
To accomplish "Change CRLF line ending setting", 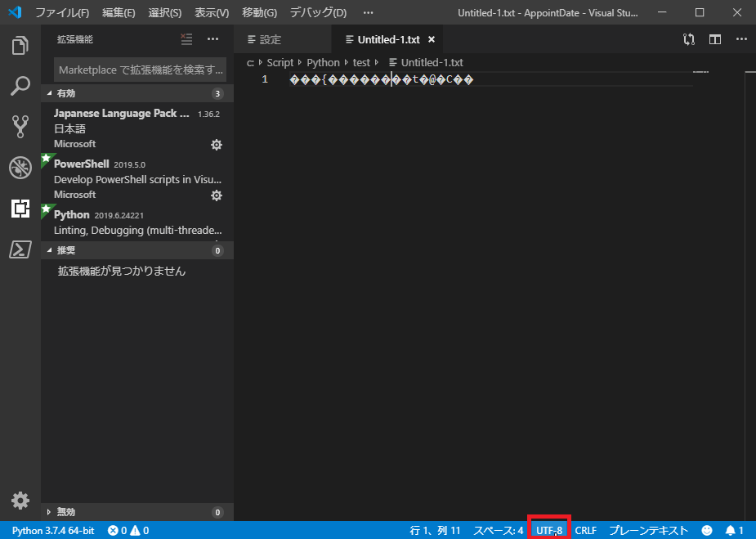I will [586, 530].
